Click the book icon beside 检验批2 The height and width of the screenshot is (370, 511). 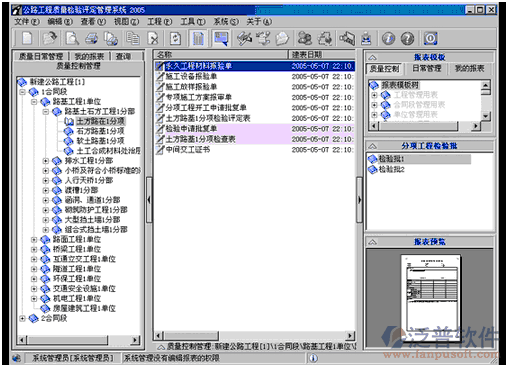[373, 169]
